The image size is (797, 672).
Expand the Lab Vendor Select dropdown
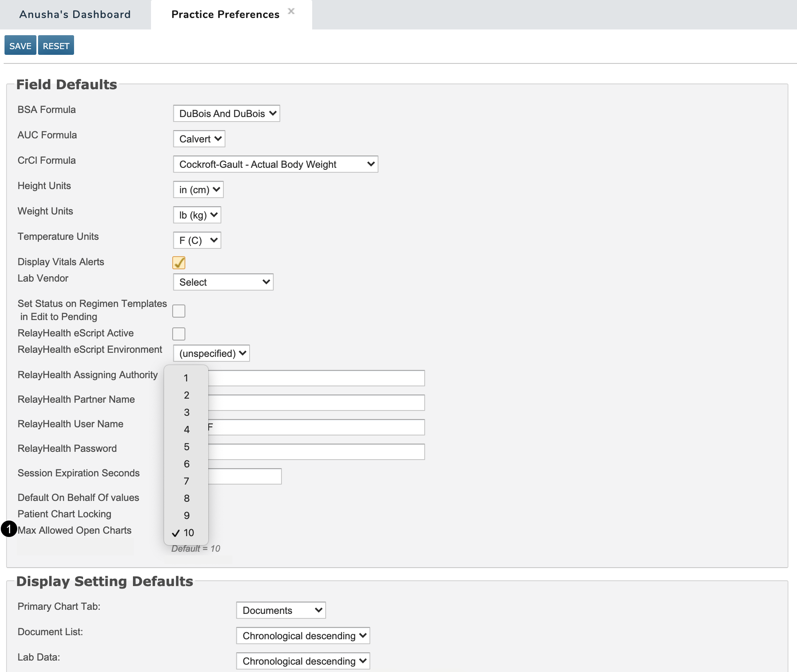223,282
